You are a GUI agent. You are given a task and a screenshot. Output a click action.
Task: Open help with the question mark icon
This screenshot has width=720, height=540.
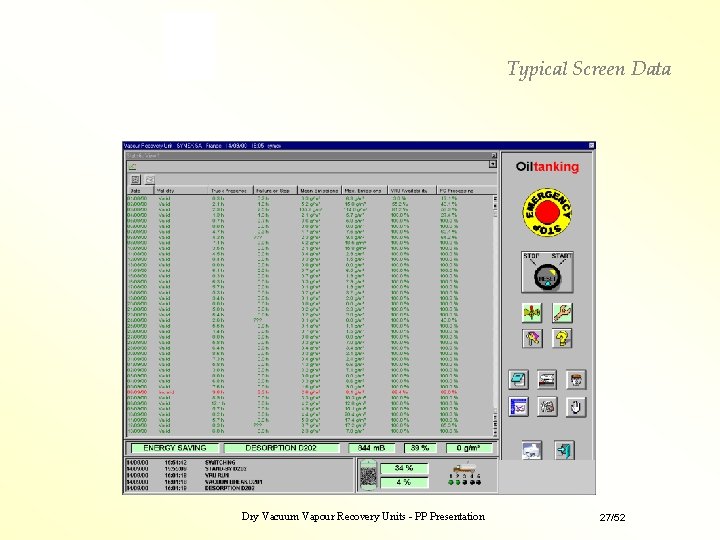tap(562, 338)
